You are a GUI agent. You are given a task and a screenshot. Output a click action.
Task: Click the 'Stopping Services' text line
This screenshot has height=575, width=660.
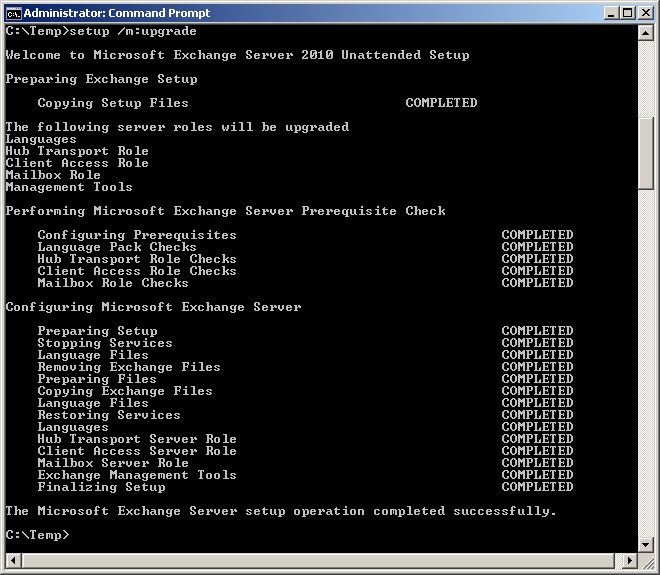pos(105,343)
